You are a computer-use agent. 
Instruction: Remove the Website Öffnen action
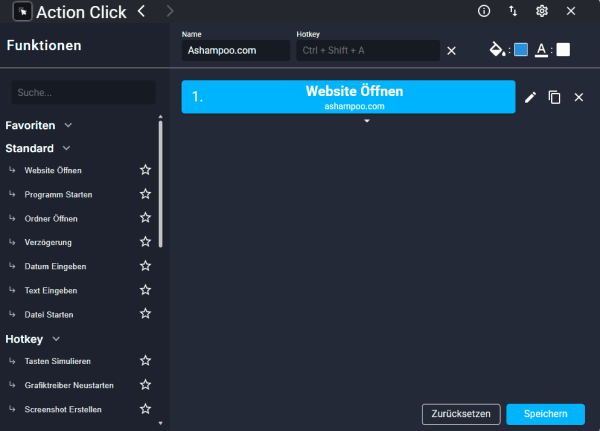(x=578, y=97)
